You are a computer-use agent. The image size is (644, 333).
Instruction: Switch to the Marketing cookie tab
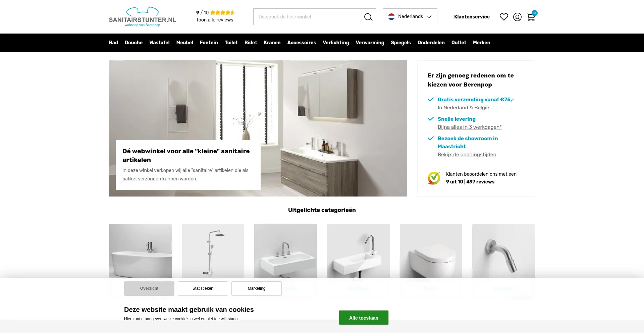click(x=257, y=288)
